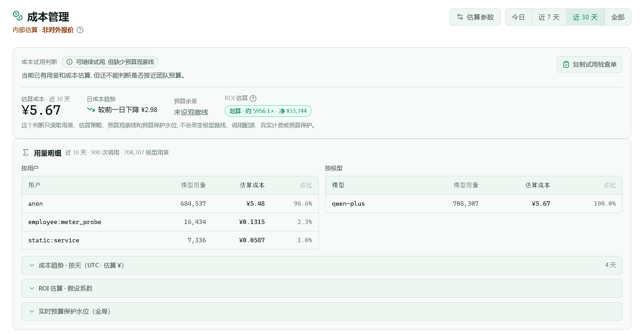Viewport: 644px width, 336px height.
Task: Select the qwen-plus model row
Action: [474, 204]
